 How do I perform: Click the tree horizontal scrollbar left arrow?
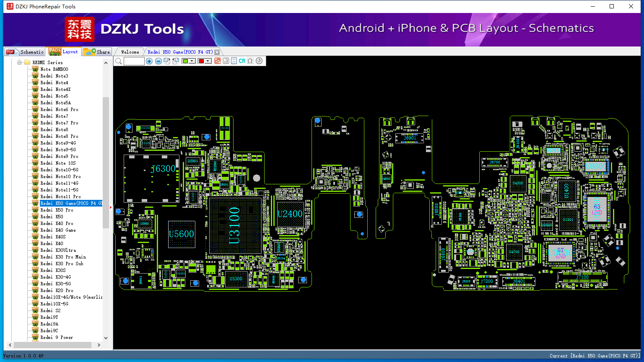tap(10, 345)
